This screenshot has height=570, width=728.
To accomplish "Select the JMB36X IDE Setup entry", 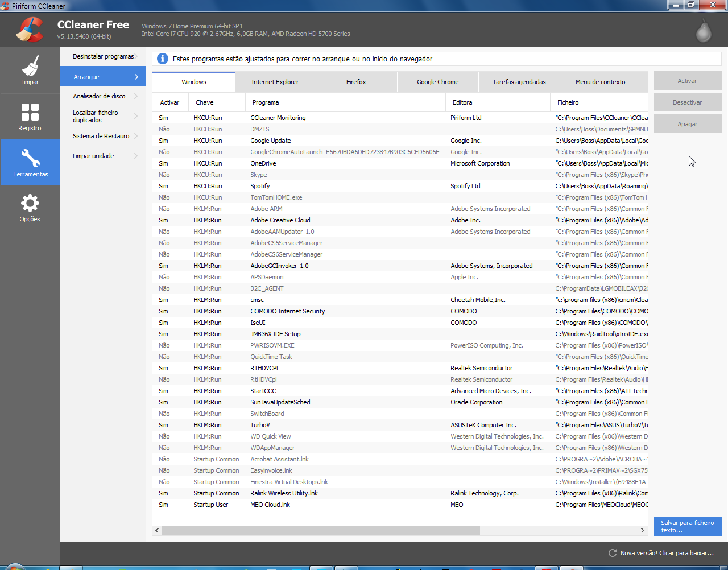I will pyautogui.click(x=400, y=334).
